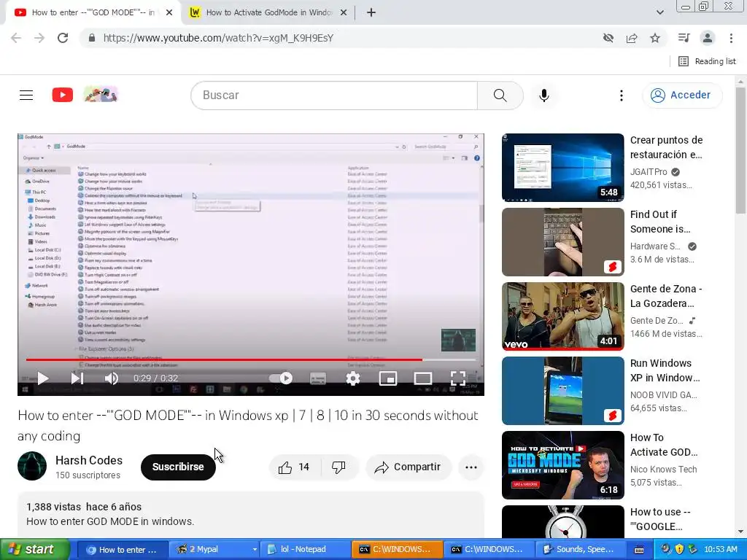Viewport: 747px width, 560px height.
Task: Open Harsh Codes channel avatar
Action: pyautogui.click(x=32, y=466)
